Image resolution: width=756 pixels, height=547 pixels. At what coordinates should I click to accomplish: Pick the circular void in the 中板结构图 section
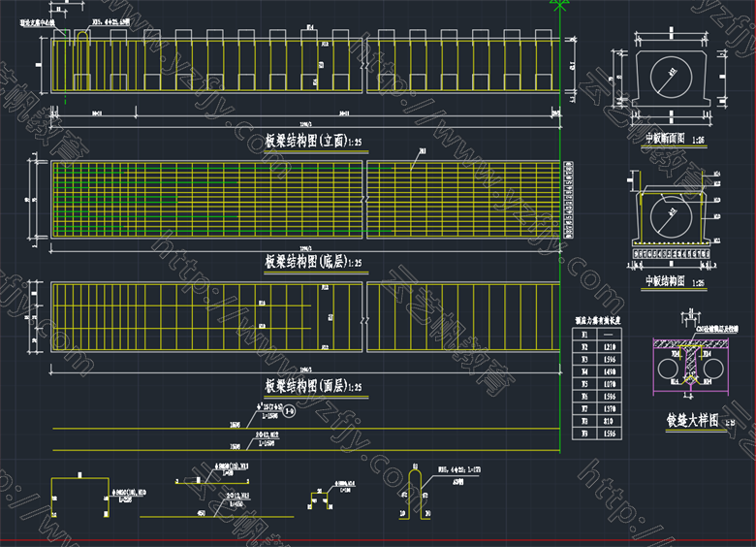tap(671, 217)
